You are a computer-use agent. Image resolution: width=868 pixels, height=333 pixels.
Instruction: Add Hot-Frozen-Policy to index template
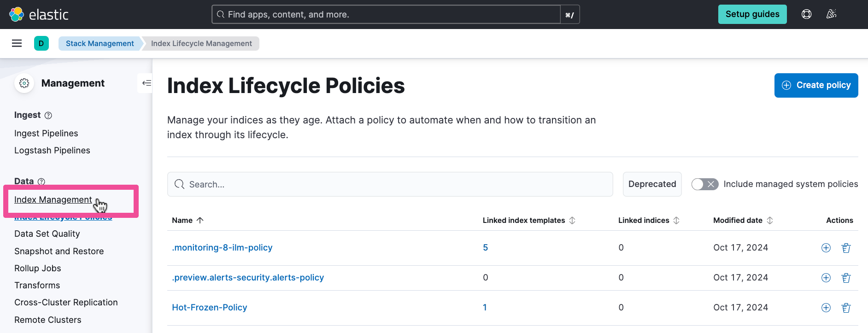826,308
